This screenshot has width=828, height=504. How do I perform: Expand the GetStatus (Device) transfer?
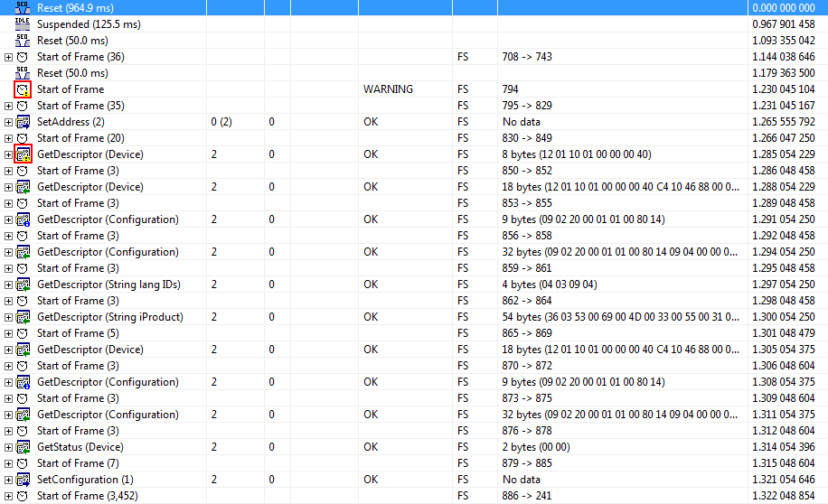pyautogui.click(x=8, y=447)
